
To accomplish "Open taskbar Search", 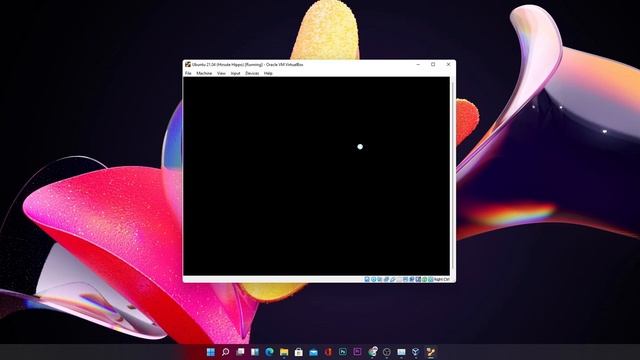I will 225,352.
